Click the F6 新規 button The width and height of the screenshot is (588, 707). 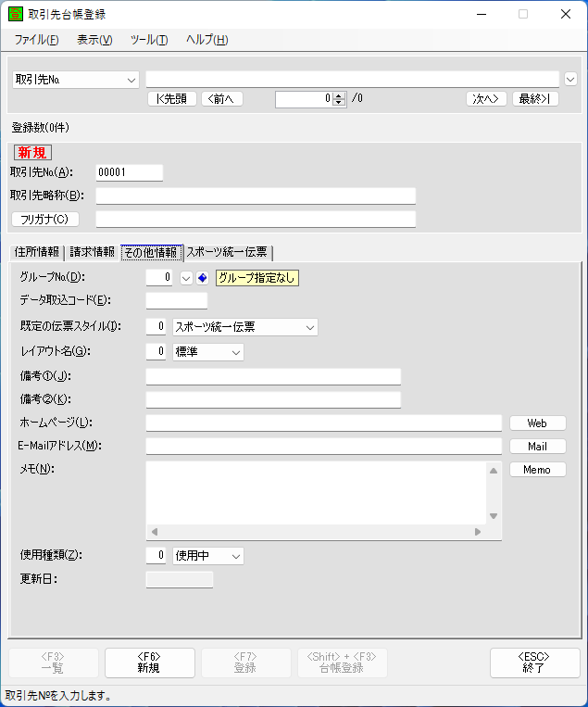(150, 663)
